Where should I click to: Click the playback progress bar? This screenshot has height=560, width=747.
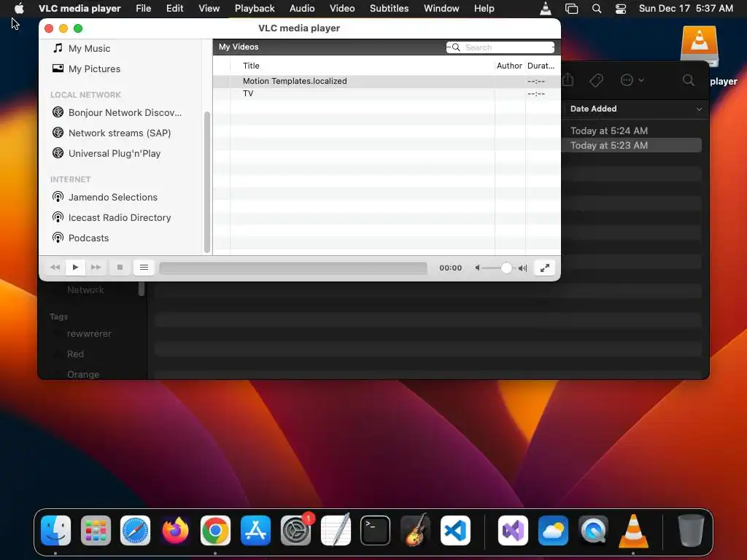point(293,268)
